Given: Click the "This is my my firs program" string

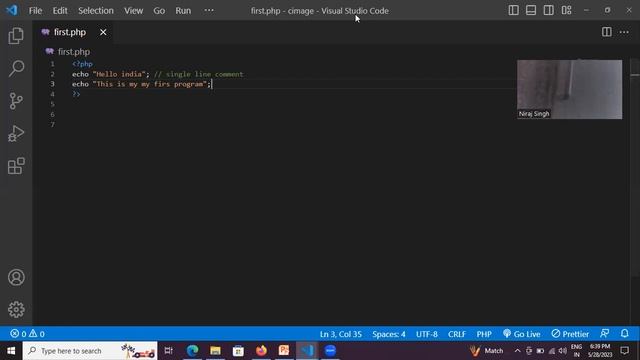Looking at the screenshot, I should pyautogui.click(x=150, y=84).
